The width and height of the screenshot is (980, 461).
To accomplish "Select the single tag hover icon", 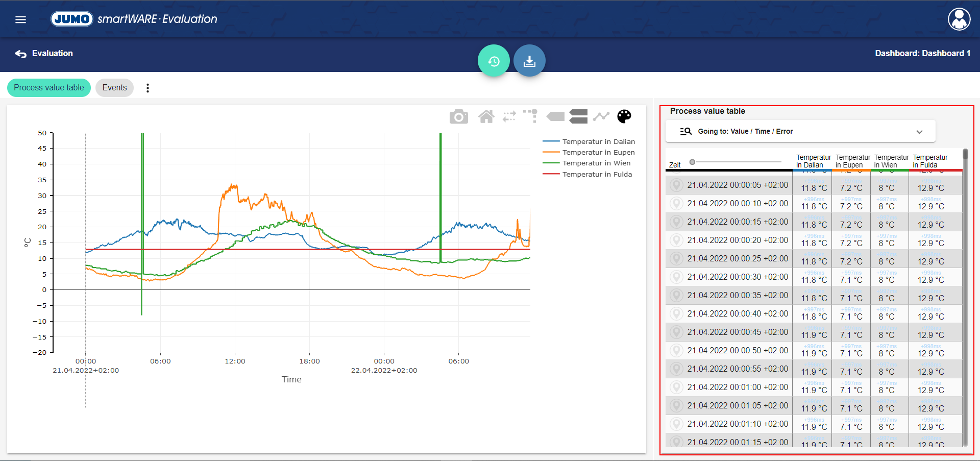I will 555,117.
